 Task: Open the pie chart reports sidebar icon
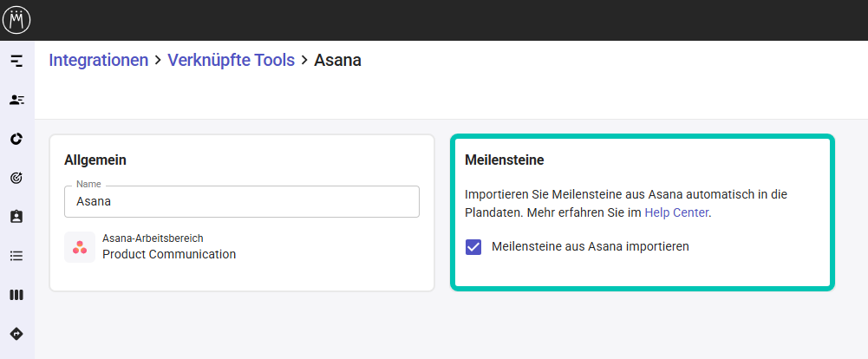[x=16, y=139]
